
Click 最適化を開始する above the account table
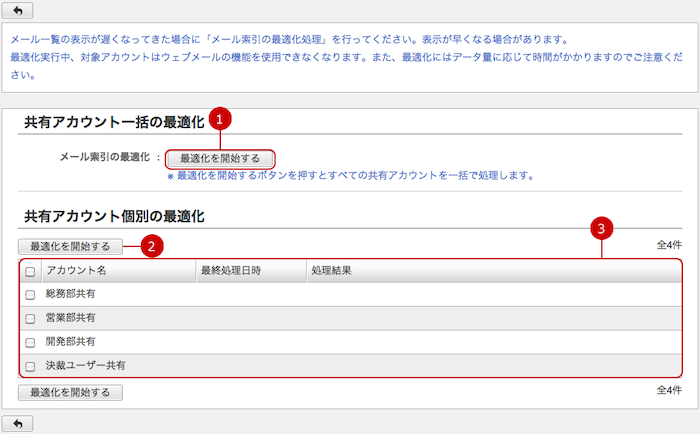(70, 246)
